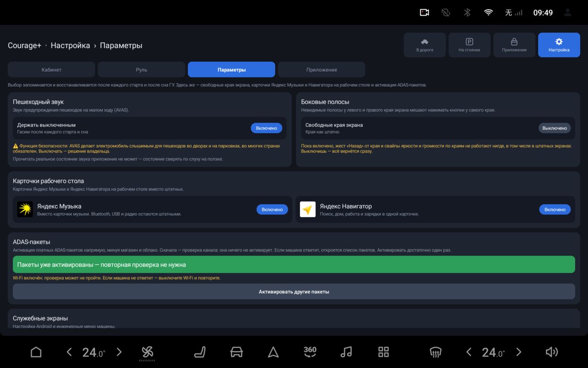Tap the crossed-out sync status icon
The width and height of the screenshot is (588, 368).
point(446,12)
